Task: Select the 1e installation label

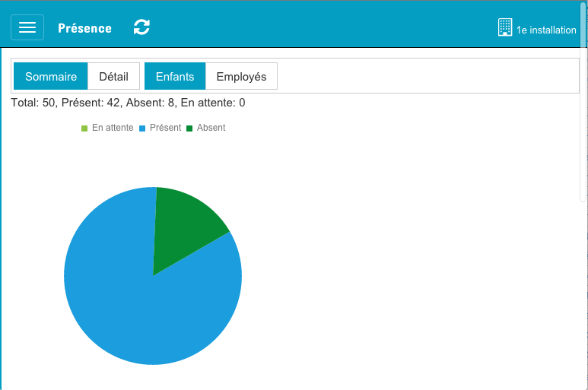Action: pos(546,30)
